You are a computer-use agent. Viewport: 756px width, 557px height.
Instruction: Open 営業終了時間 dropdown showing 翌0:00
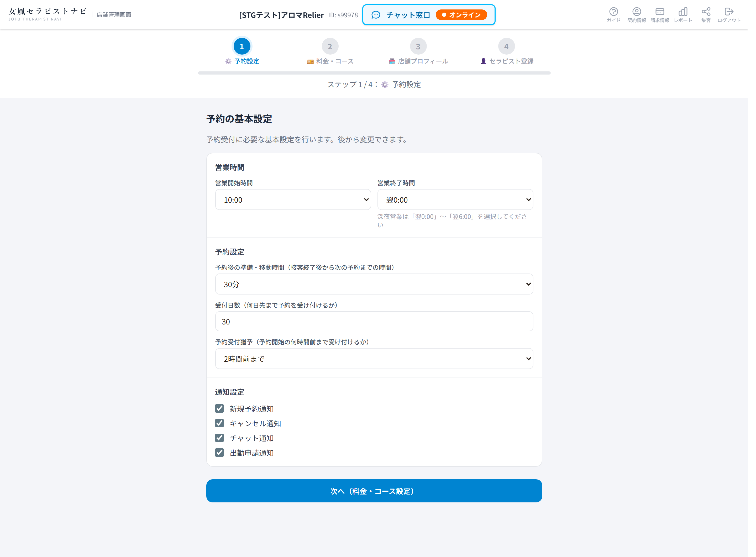[x=455, y=199]
